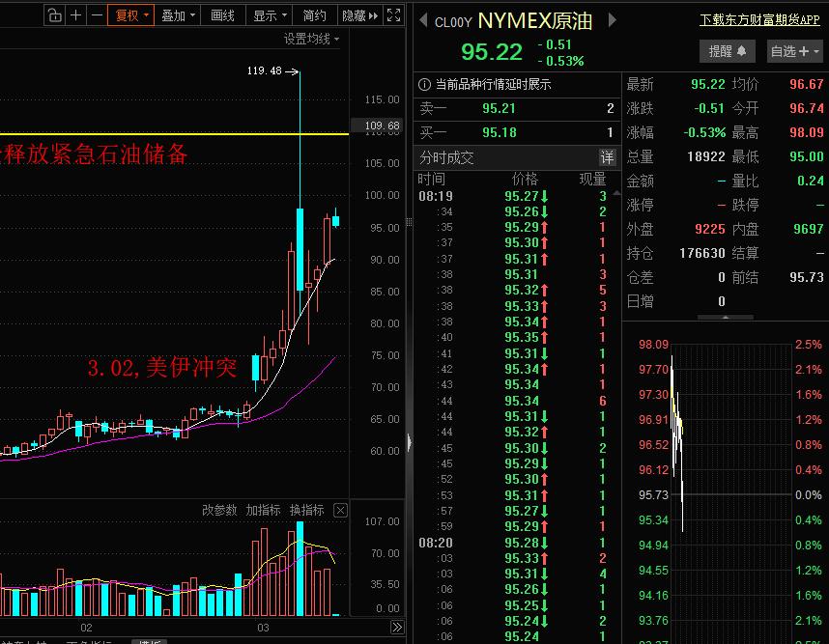
Task: Click 隐藏 to hide side panel
Action: (x=360, y=15)
